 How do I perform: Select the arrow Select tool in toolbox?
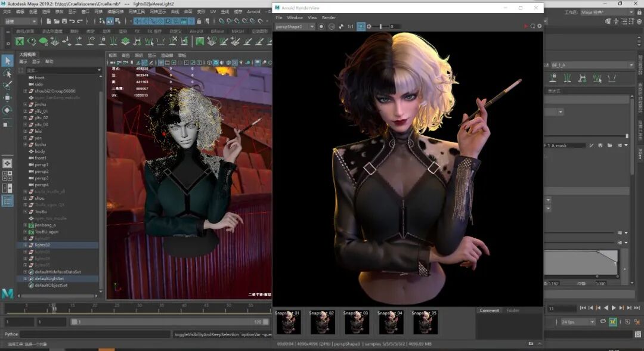click(x=7, y=61)
